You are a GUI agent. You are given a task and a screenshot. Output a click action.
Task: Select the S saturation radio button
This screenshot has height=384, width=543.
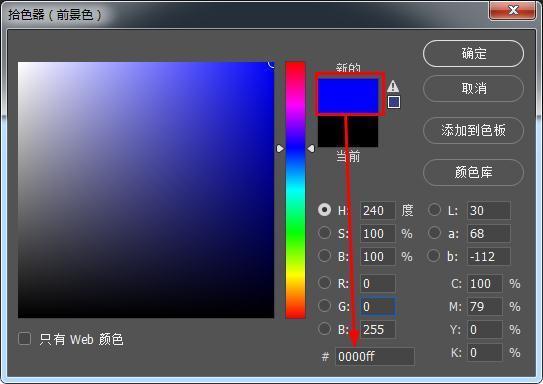pyautogui.click(x=324, y=233)
